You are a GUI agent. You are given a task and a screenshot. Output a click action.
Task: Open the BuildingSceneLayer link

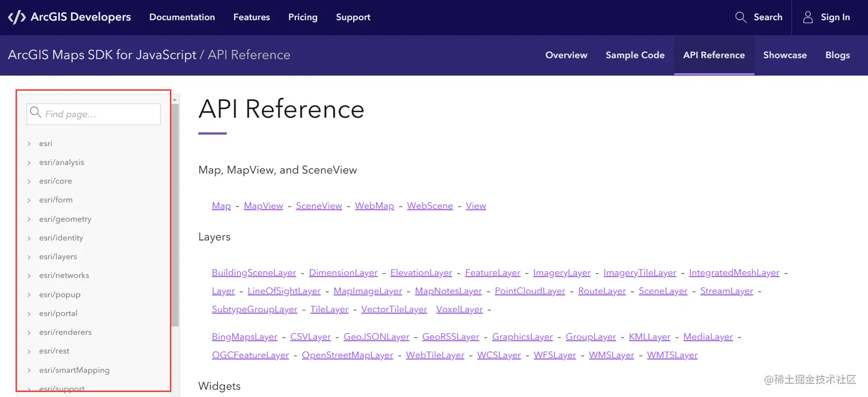click(254, 273)
